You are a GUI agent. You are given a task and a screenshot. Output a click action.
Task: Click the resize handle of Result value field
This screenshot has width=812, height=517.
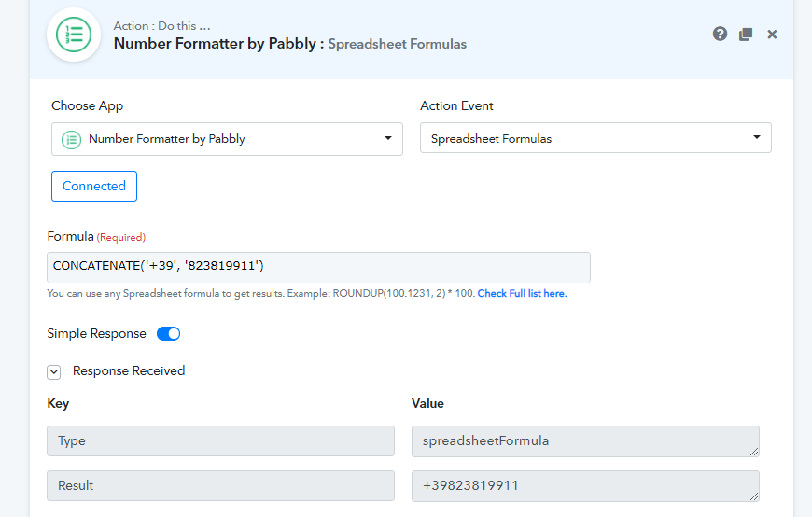[x=754, y=496]
